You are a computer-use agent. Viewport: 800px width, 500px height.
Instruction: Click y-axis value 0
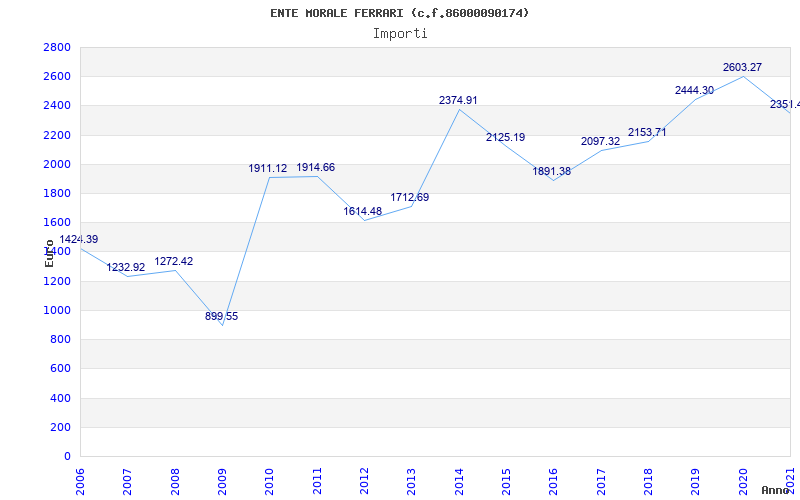click(x=67, y=456)
